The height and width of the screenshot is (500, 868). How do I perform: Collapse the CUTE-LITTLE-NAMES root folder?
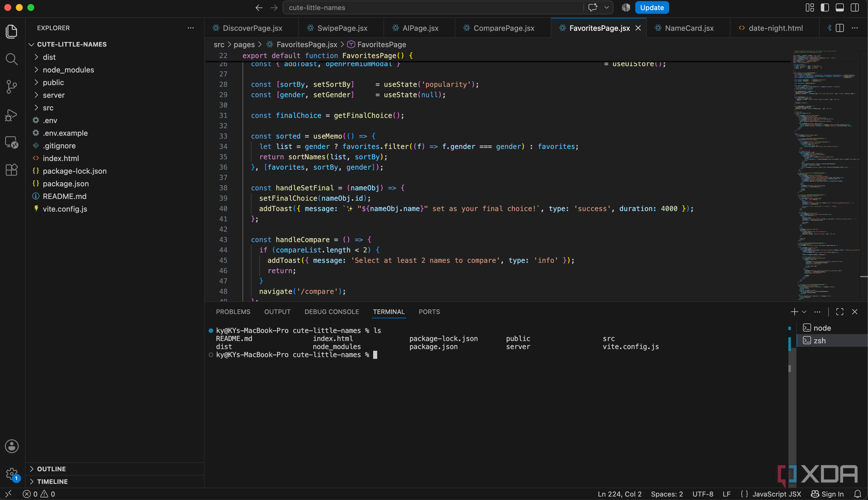click(115, 44)
